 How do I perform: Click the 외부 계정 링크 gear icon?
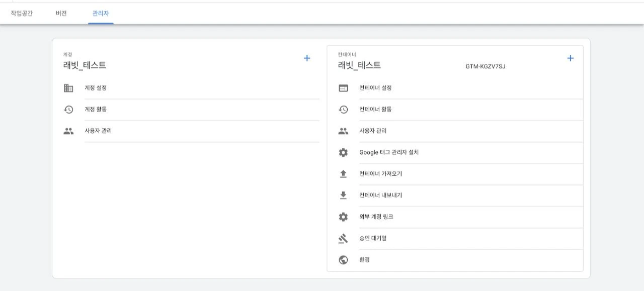pos(343,217)
